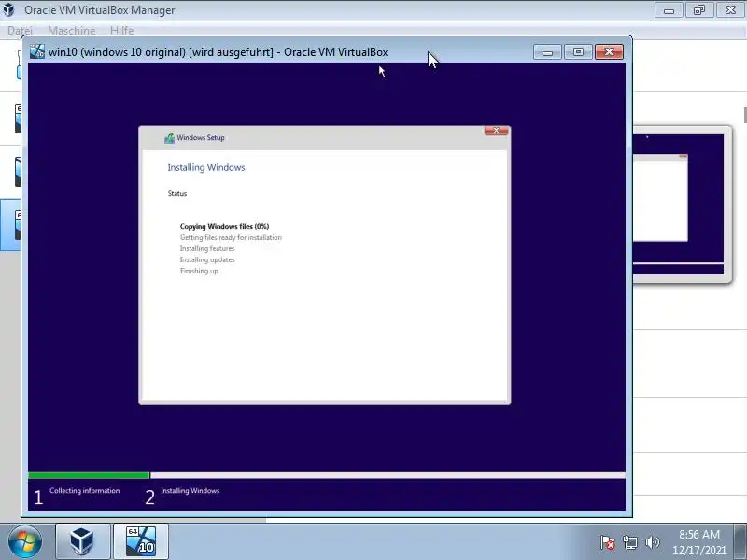The image size is (747, 560).
Task: Minimize the VirtualBox Manager window
Action: tap(669, 10)
